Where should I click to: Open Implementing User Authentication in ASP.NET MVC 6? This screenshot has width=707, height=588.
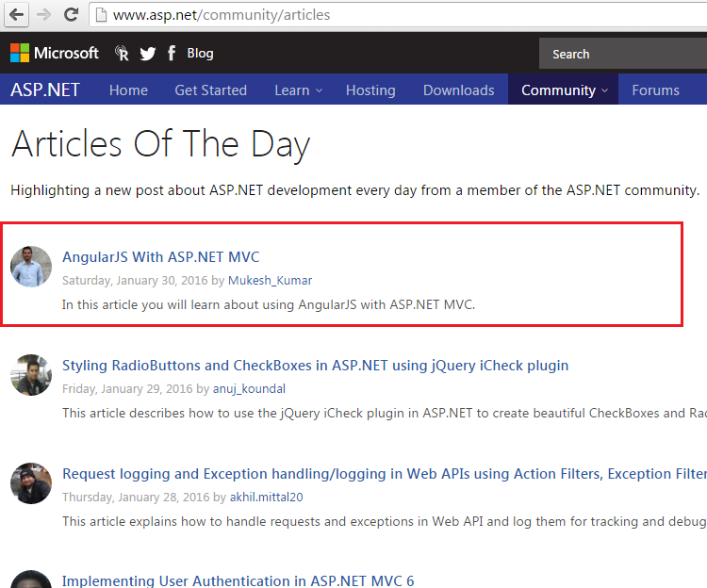[x=238, y=580]
